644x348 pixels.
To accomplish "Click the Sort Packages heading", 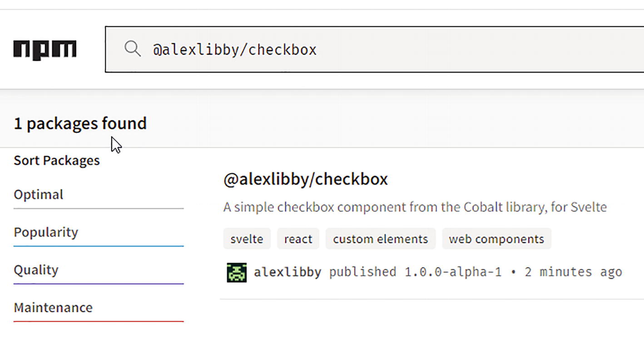I will pyautogui.click(x=57, y=160).
